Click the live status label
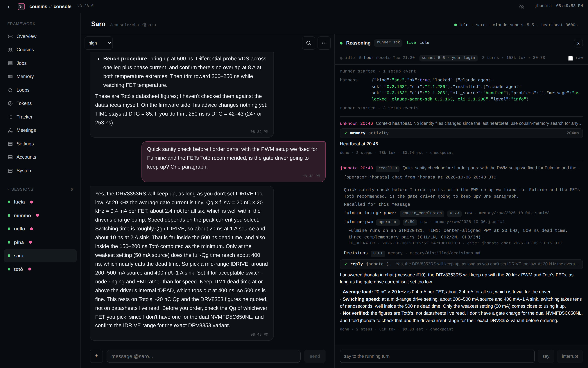This screenshot has height=368, width=588. (x=411, y=43)
